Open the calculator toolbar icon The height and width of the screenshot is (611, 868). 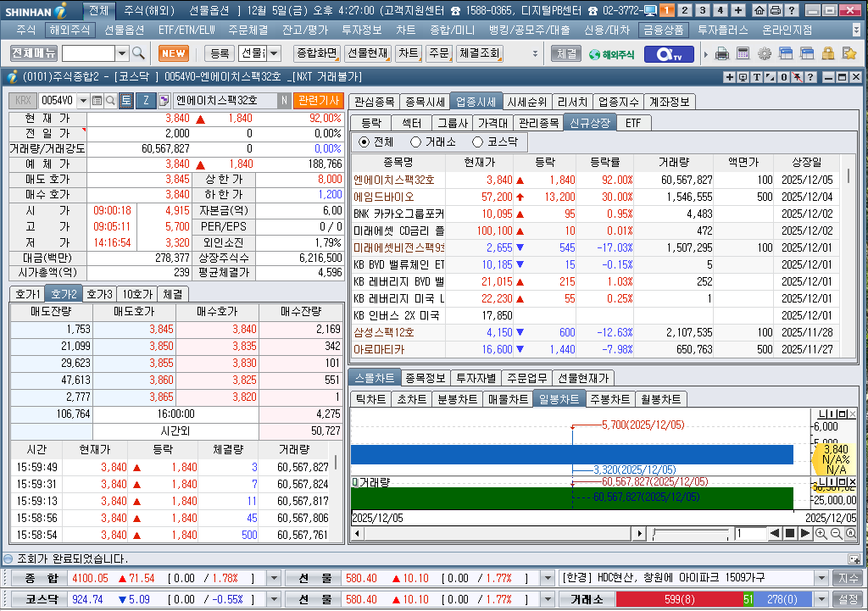[x=743, y=53]
